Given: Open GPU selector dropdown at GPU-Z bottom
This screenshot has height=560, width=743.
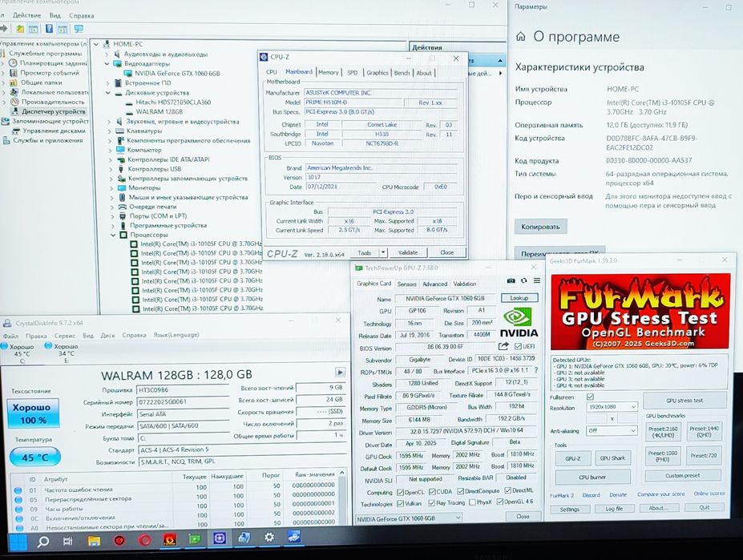Looking at the screenshot, I should [x=409, y=518].
